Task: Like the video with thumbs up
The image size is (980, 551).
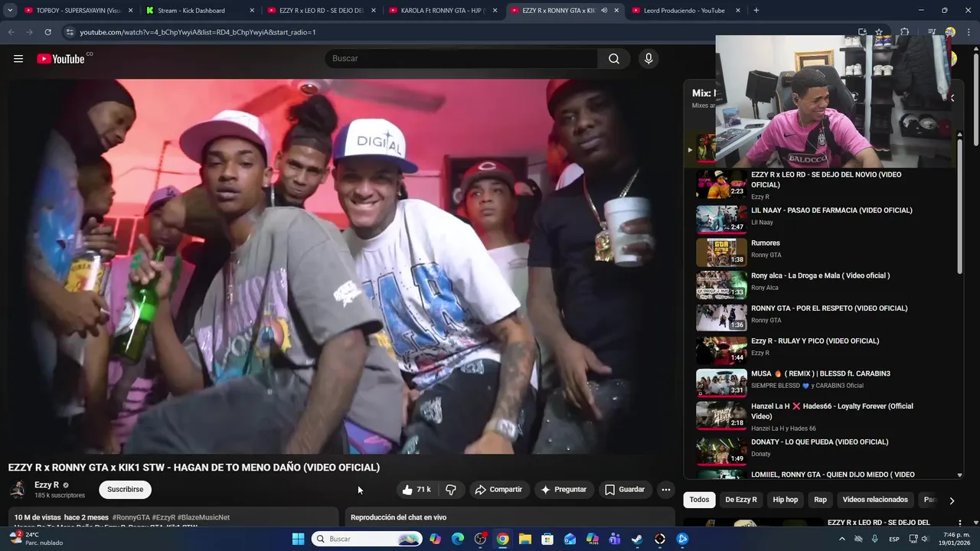Action: (416, 490)
